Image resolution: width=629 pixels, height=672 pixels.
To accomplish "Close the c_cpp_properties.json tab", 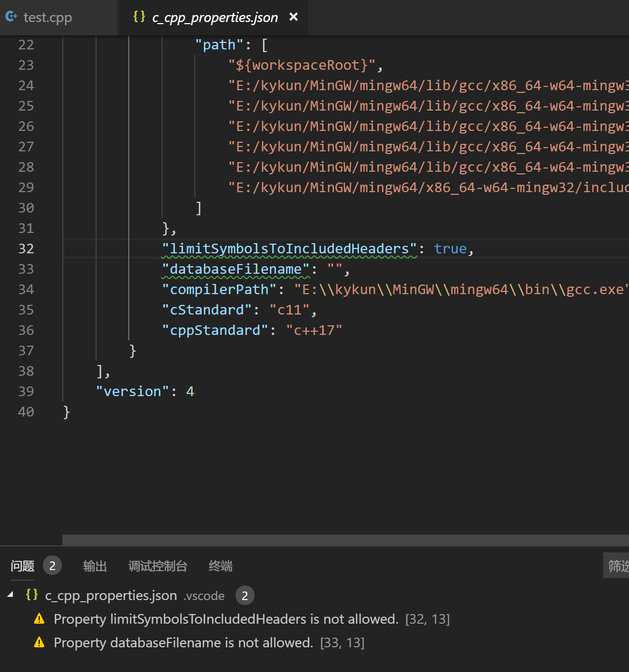I will click(294, 17).
